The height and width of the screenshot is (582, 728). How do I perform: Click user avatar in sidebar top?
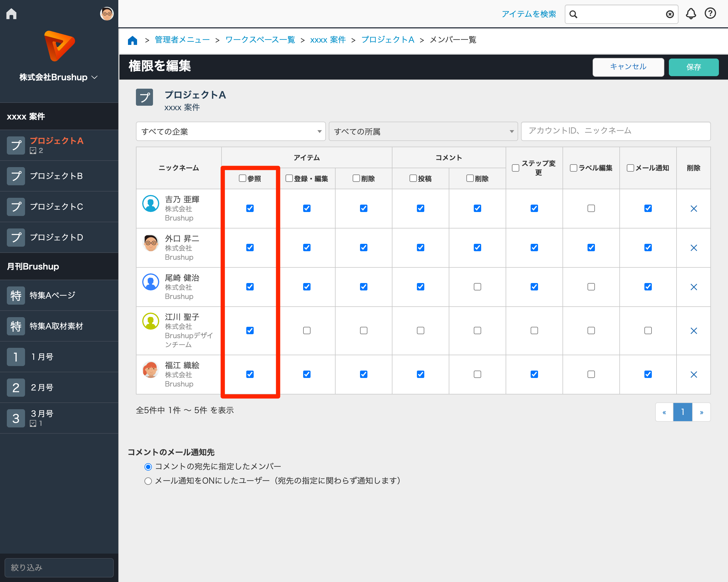[107, 13]
